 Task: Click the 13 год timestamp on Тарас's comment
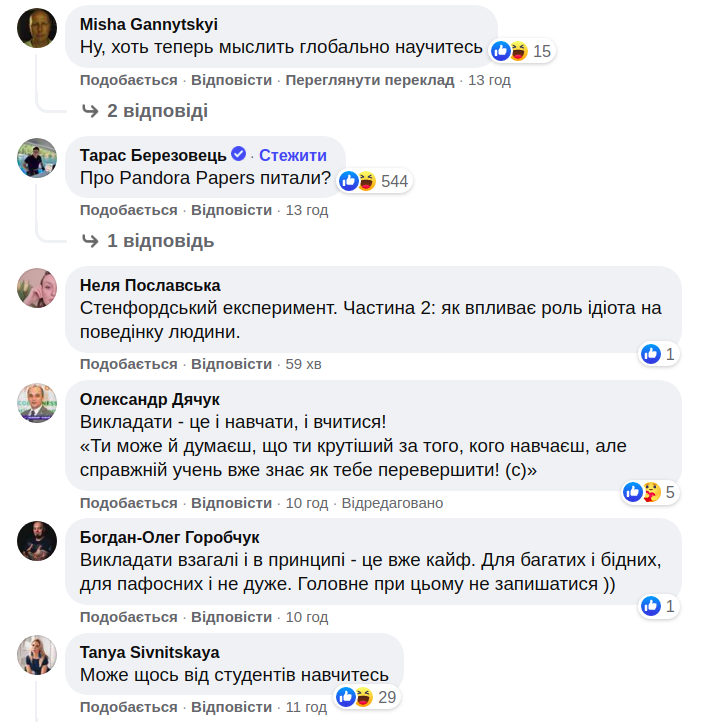point(307,210)
